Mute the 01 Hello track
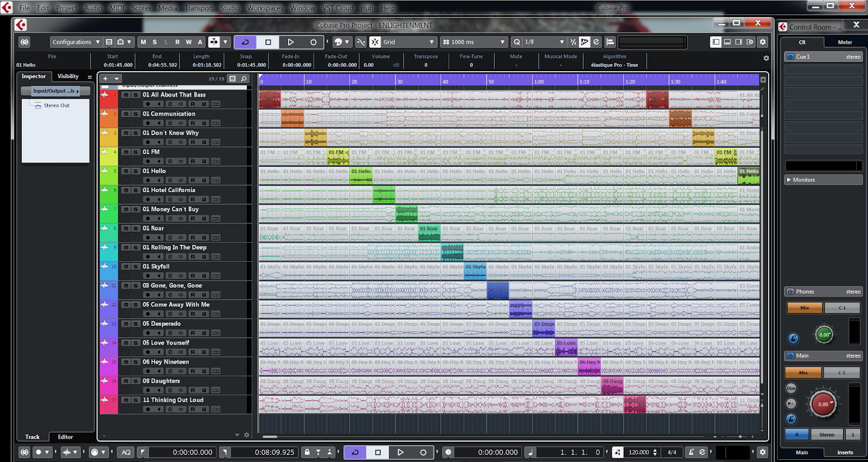 (126, 171)
